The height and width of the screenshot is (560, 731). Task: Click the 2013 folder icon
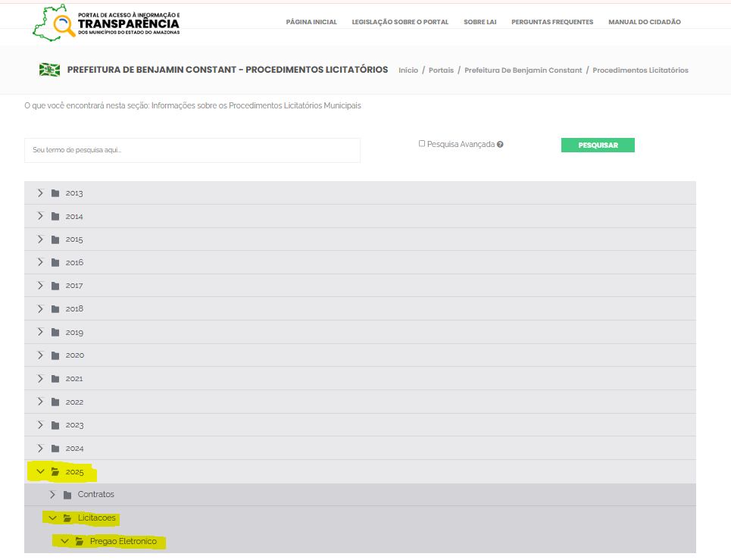pos(55,193)
